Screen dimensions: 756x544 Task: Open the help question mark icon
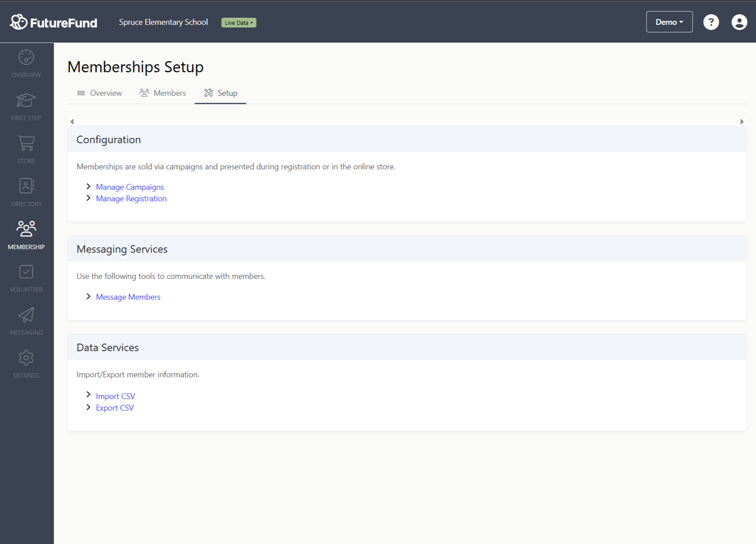tap(711, 22)
